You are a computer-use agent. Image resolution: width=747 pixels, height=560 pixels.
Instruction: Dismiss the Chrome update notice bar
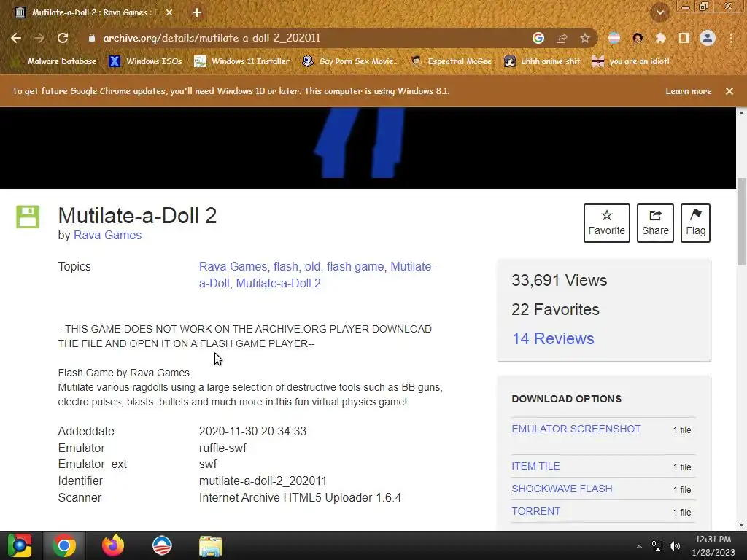click(729, 91)
